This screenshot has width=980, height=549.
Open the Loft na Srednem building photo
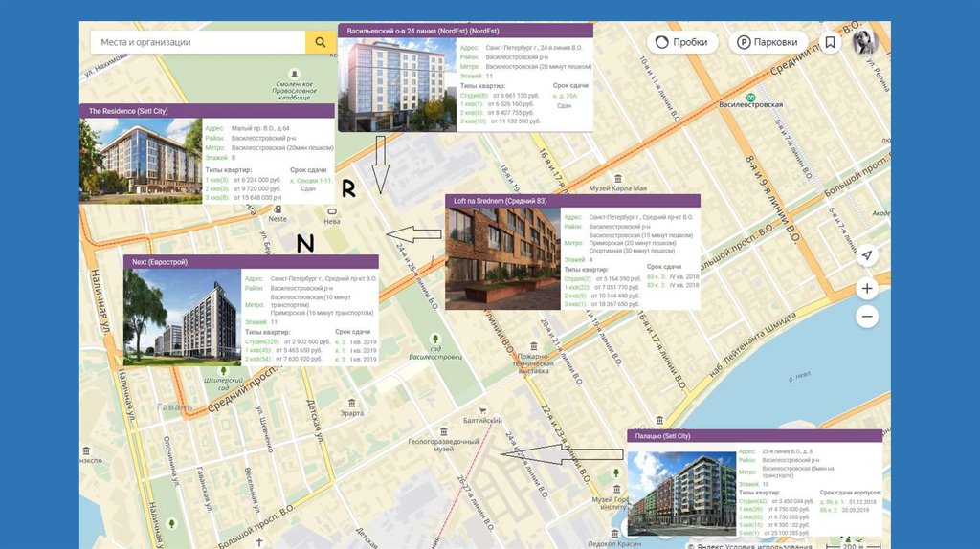[502, 258]
